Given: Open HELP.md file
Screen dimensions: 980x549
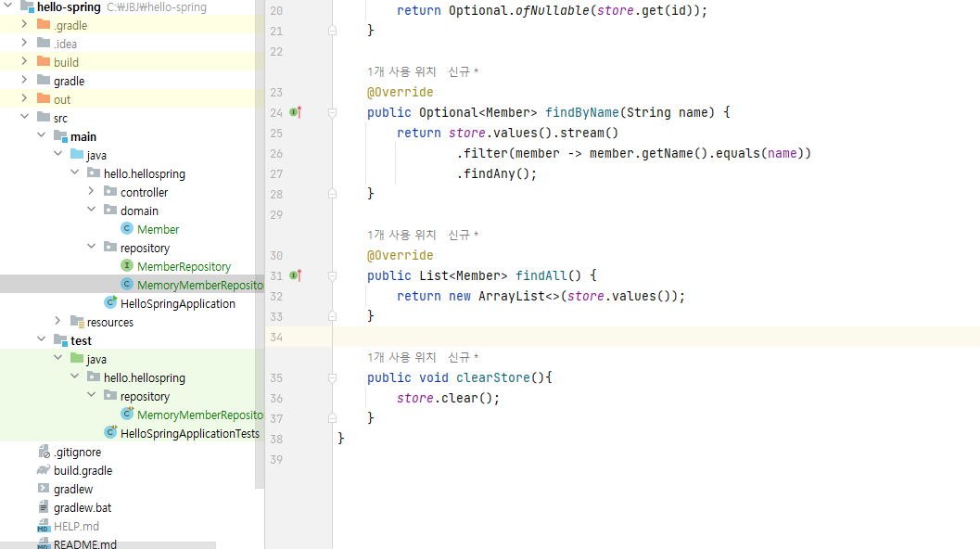Looking at the screenshot, I should (76, 527).
